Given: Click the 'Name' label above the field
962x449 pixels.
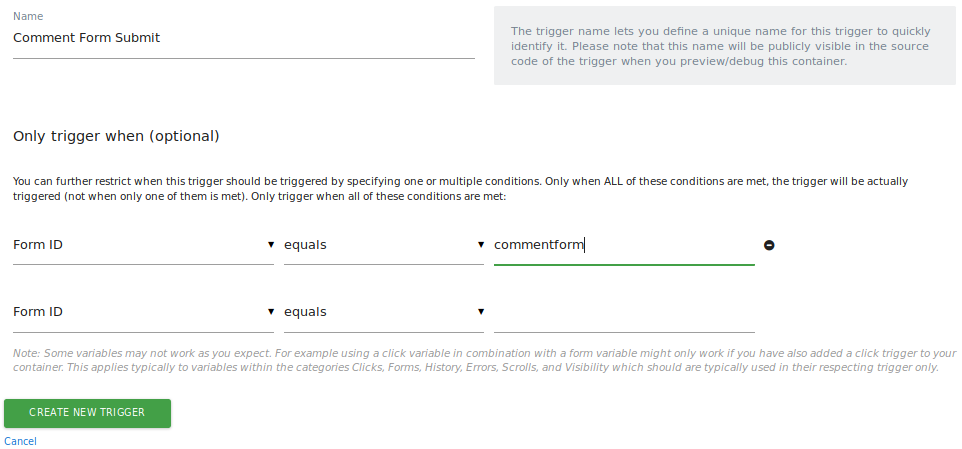Looking at the screenshot, I should 28,17.
